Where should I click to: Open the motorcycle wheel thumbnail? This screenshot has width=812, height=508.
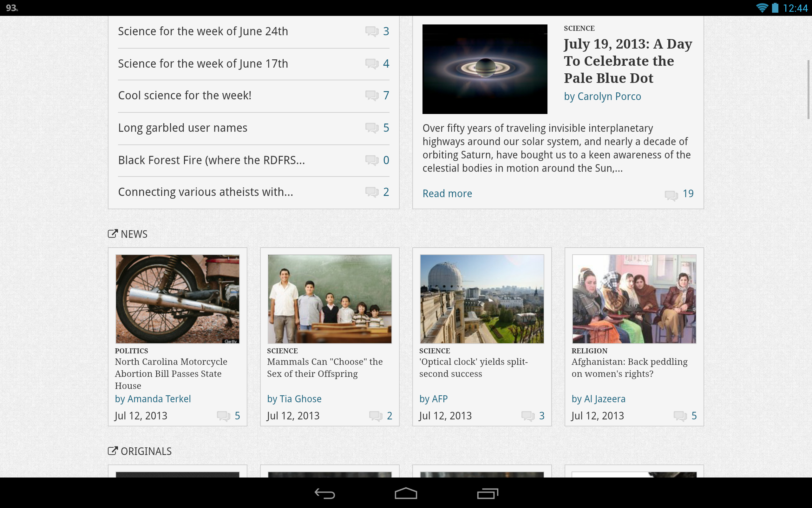(x=178, y=299)
